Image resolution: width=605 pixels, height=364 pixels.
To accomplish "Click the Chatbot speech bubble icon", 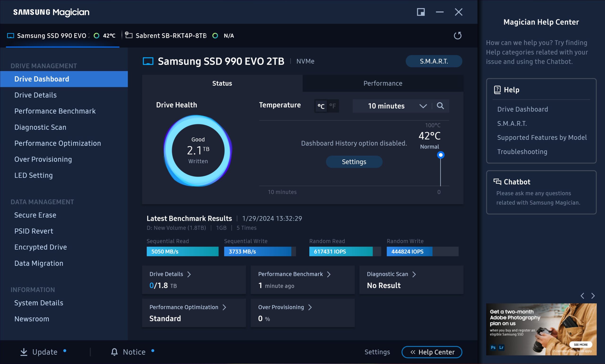I will coord(497,181).
